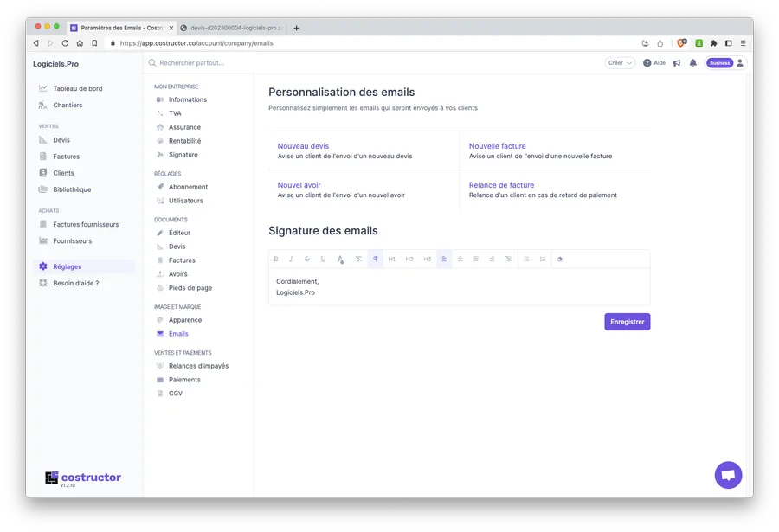Select Relances d'impayés settings
Screen dimensions: 779x532
pos(198,366)
